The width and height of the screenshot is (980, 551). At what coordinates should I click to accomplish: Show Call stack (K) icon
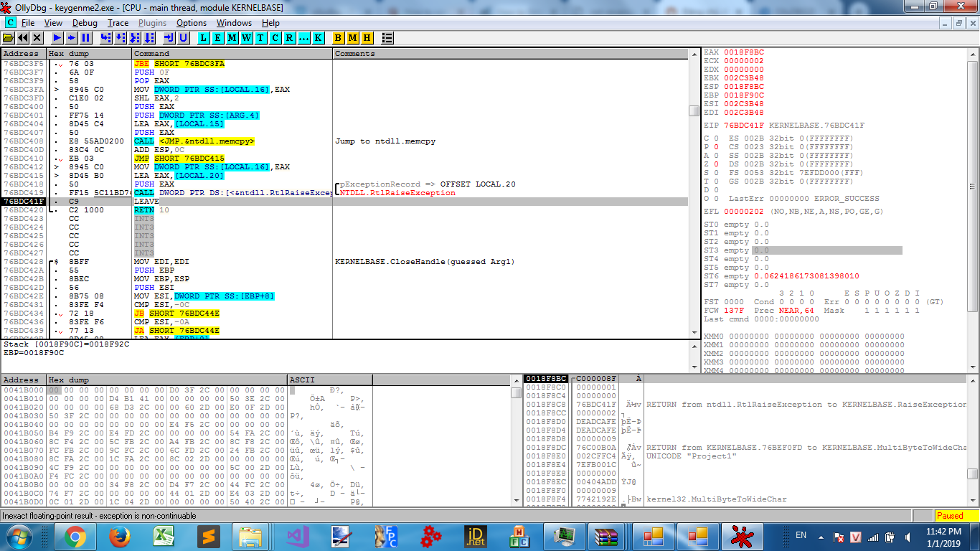pos(319,37)
